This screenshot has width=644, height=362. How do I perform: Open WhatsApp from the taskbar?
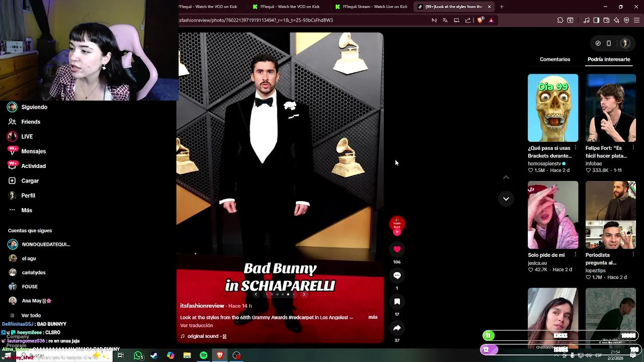click(138, 355)
